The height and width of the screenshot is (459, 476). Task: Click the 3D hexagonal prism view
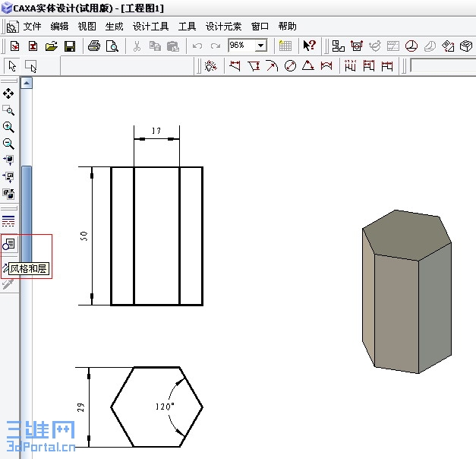pos(407,292)
